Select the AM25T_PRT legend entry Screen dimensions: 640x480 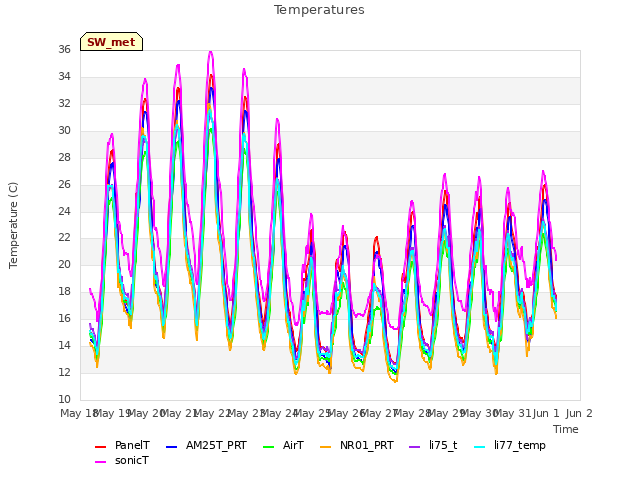point(206,445)
